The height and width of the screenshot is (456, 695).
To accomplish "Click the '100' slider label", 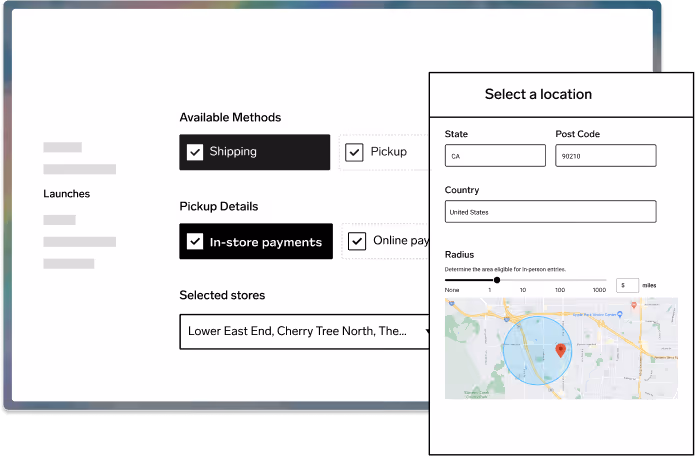I will (560, 290).
